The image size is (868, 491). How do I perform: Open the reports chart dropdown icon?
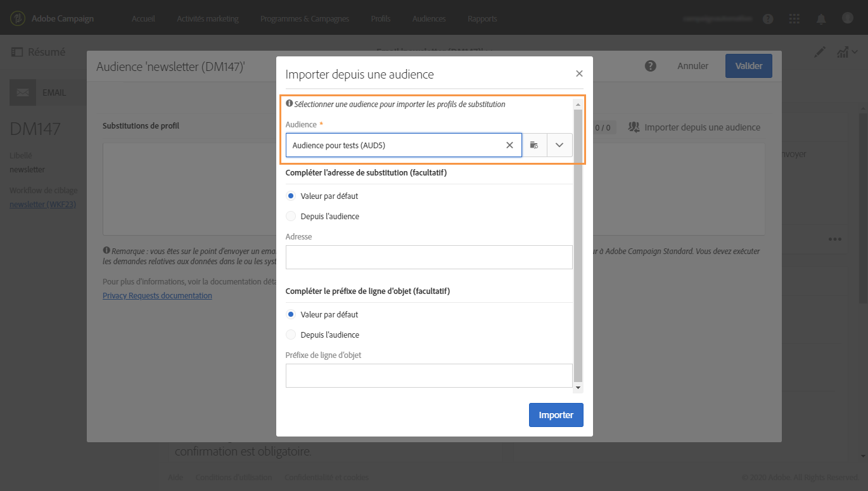(843, 53)
